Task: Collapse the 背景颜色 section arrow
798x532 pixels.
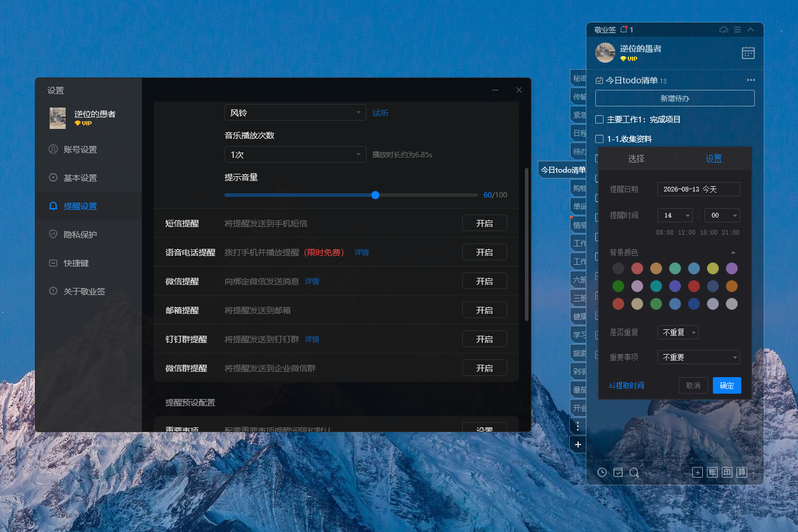Action: (x=733, y=252)
